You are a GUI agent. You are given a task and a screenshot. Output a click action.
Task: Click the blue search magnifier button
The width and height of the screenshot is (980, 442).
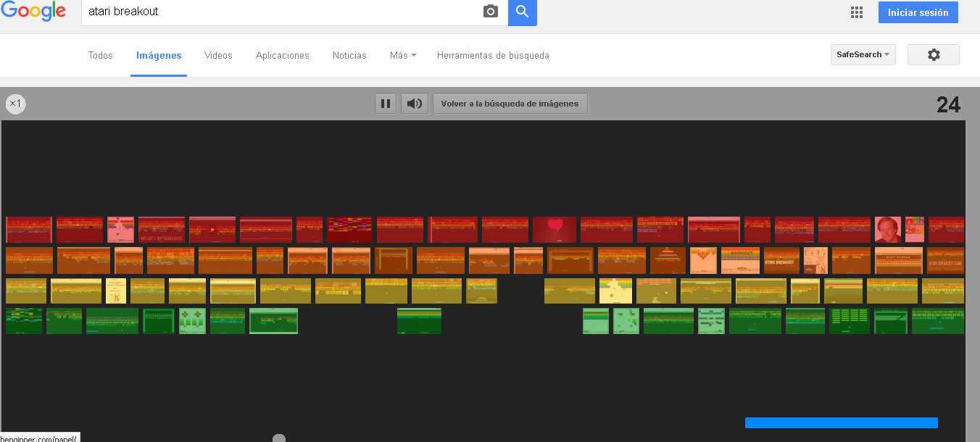[523, 12]
